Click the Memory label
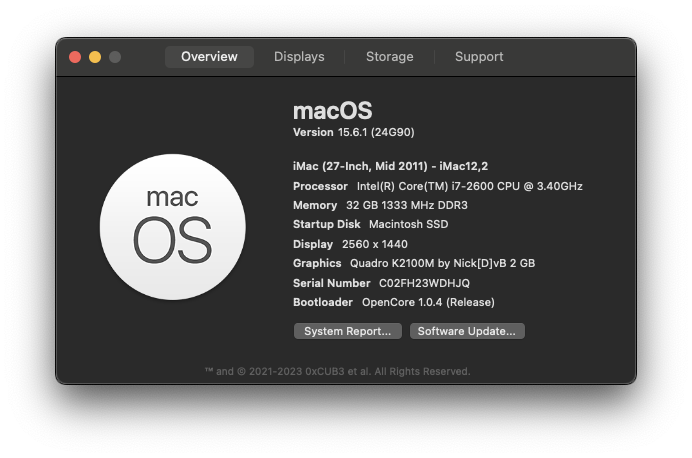Screen dimensions: 692x458 click(x=315, y=205)
